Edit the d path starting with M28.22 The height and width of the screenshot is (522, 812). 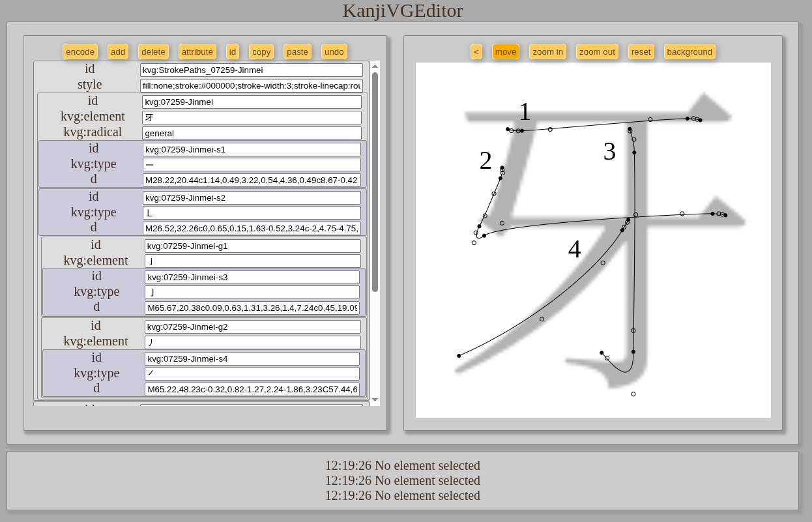[252, 180]
